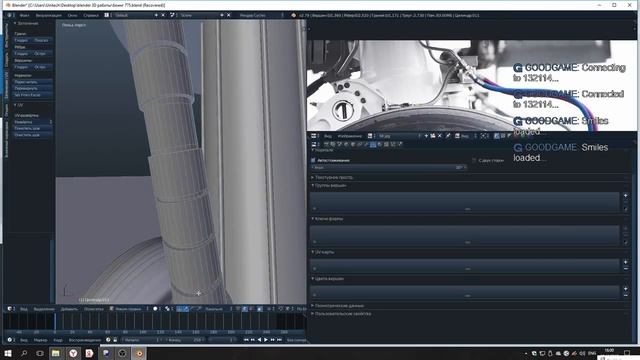Click the image editor's open image folder icon

[433, 136]
